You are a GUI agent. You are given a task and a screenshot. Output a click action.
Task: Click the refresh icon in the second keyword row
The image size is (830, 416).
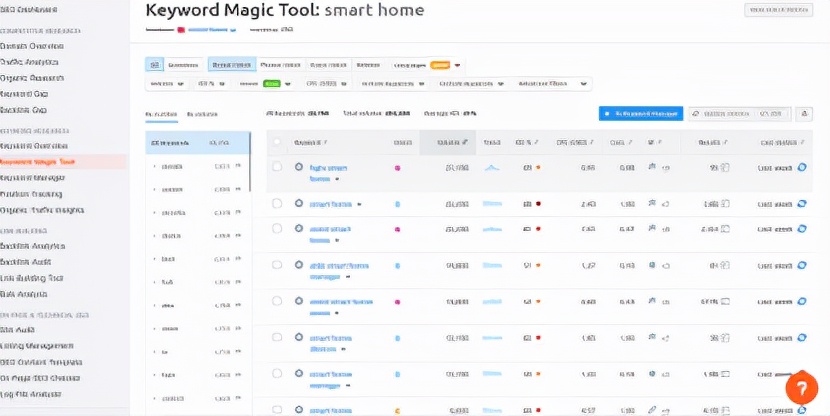[x=802, y=203]
